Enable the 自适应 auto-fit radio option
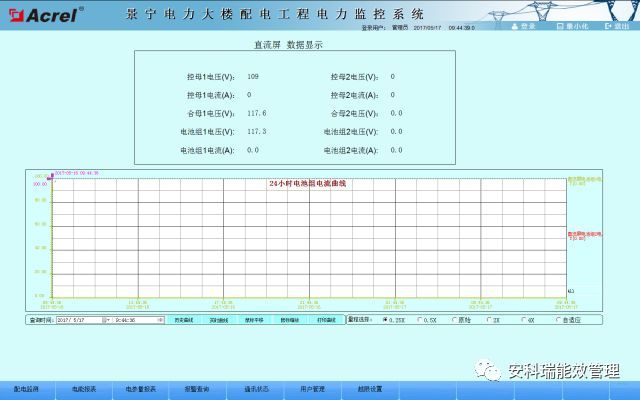 pyautogui.click(x=556, y=320)
